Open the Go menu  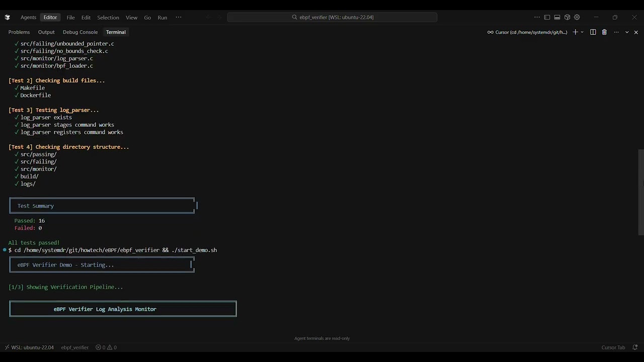tap(147, 17)
